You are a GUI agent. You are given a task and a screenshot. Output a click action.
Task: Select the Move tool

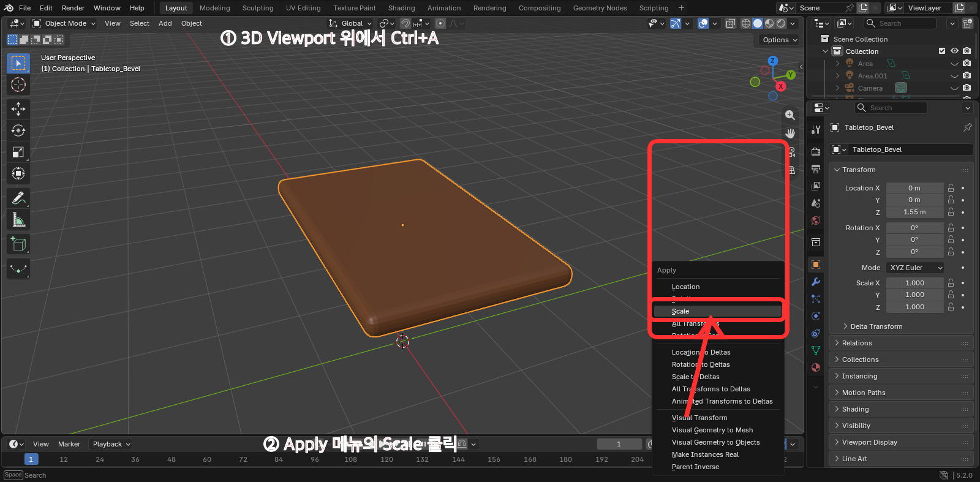(18, 109)
